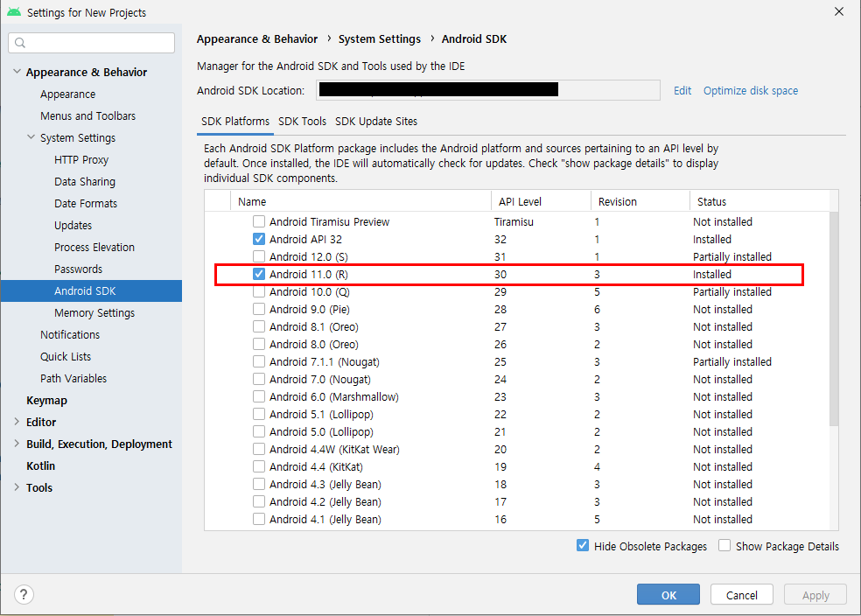Screen dimensions: 861x616
Task: Check the Android 8.0 (Oreo) checkbox
Action: click(x=259, y=345)
